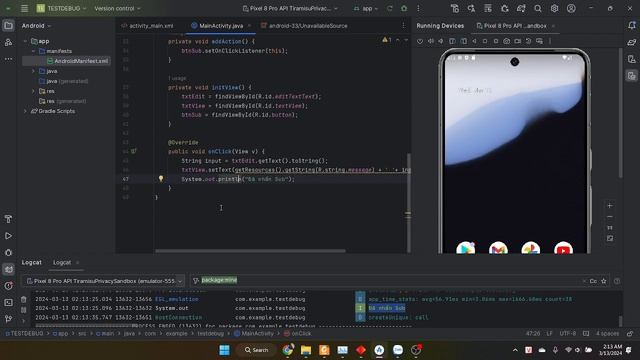Screen dimensions: 640x360
Task: Show more tool windows ellipsis in the left sidebar
Action: click(x=8, y=59)
